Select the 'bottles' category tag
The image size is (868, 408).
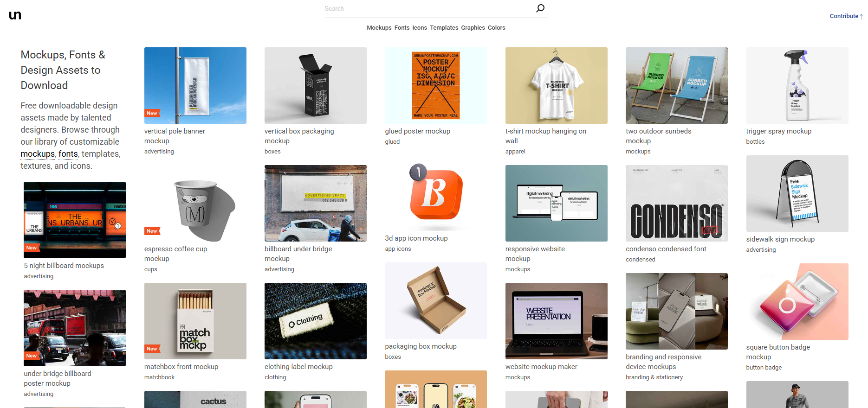click(x=756, y=142)
